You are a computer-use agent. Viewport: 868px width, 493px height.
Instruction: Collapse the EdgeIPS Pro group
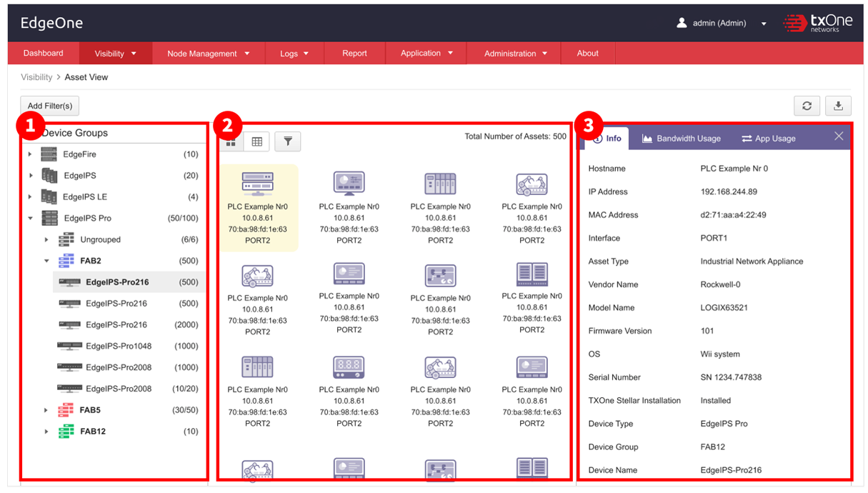[x=30, y=219]
